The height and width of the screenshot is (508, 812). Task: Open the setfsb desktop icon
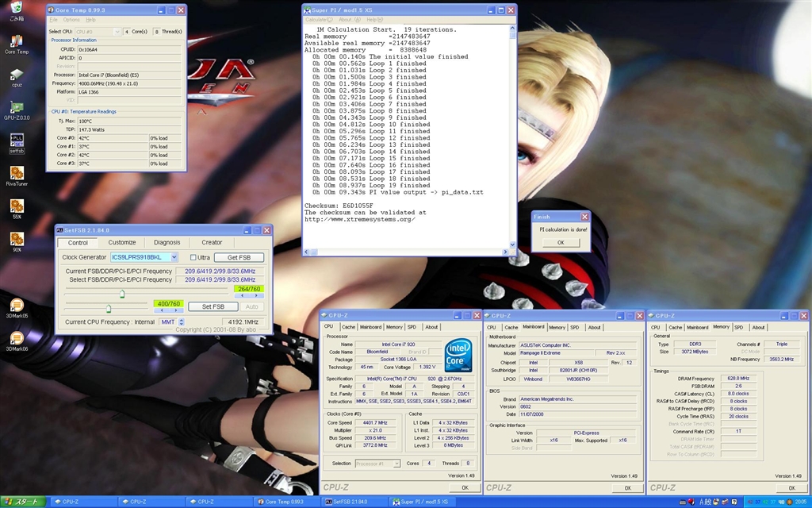click(x=16, y=141)
